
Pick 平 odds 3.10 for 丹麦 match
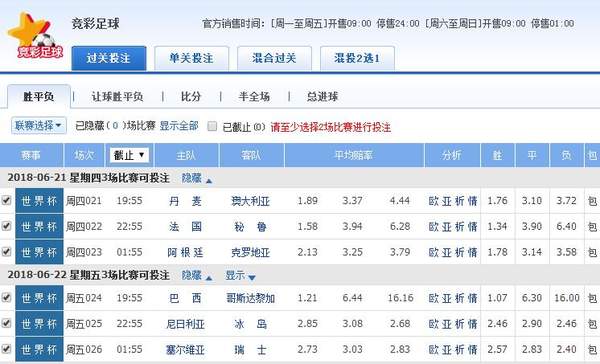[x=532, y=201]
